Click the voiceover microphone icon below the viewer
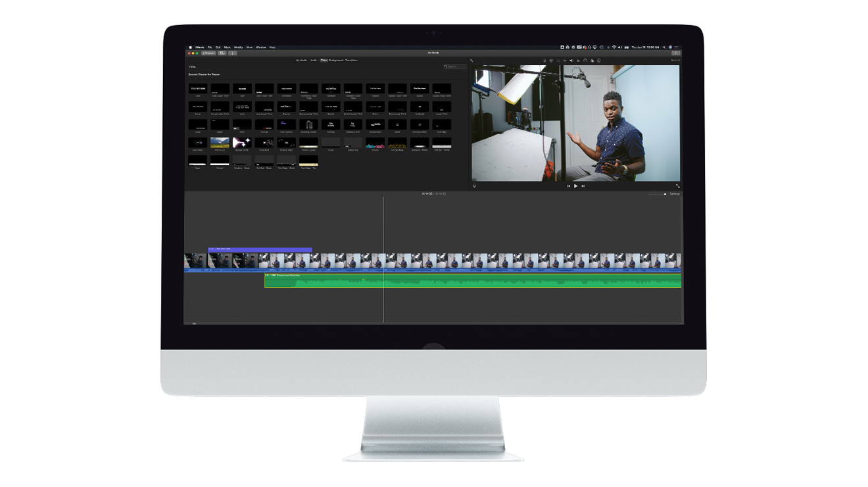 (474, 186)
